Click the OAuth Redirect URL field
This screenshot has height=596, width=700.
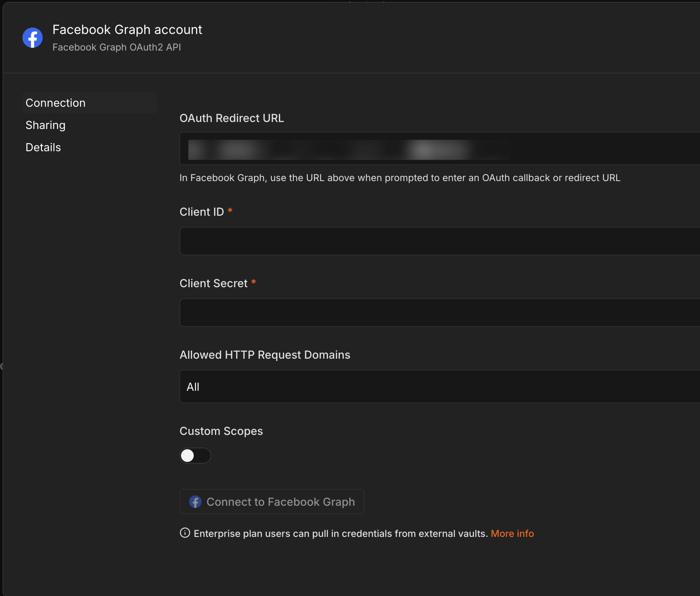pos(440,149)
